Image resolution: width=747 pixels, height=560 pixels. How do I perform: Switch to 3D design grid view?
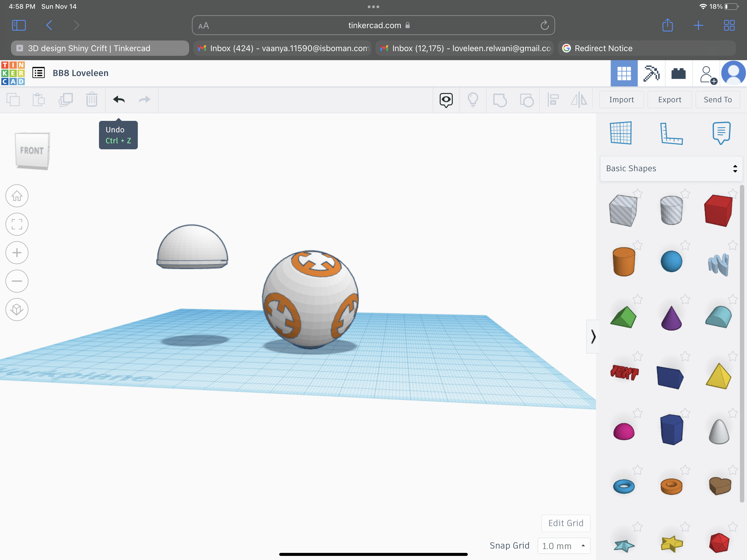624,73
